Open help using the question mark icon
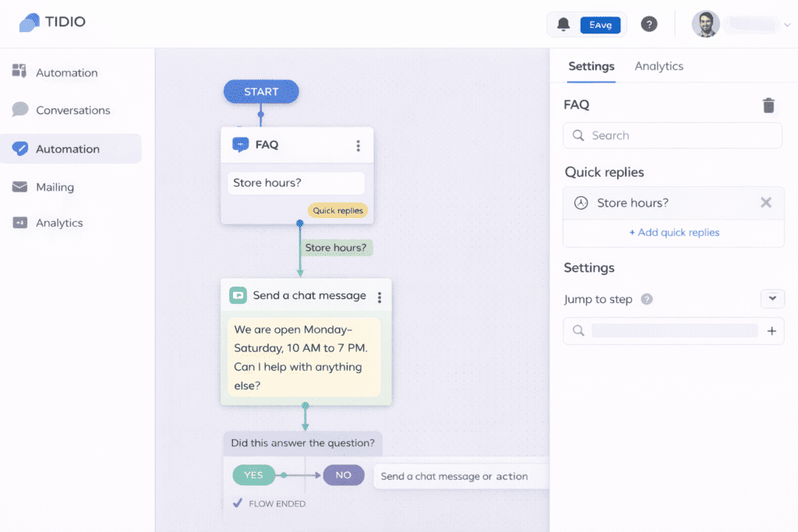 (x=649, y=24)
